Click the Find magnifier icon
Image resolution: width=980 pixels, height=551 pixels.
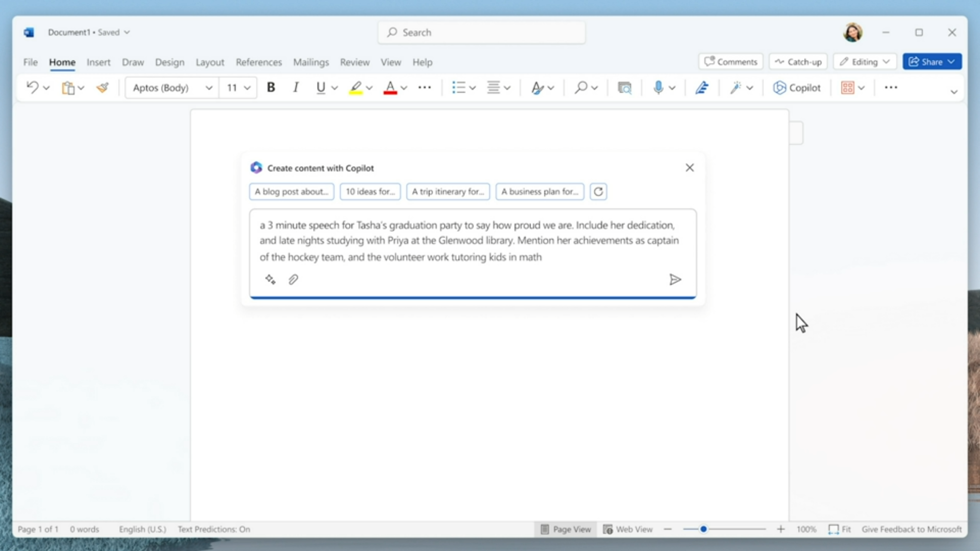tap(581, 88)
